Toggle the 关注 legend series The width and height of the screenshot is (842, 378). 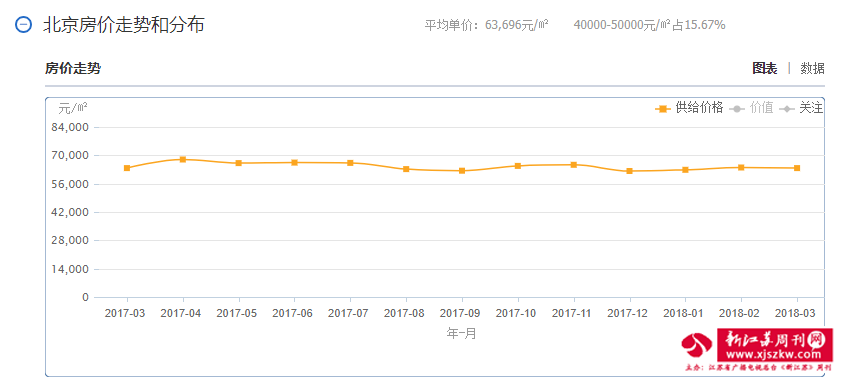tap(801, 108)
